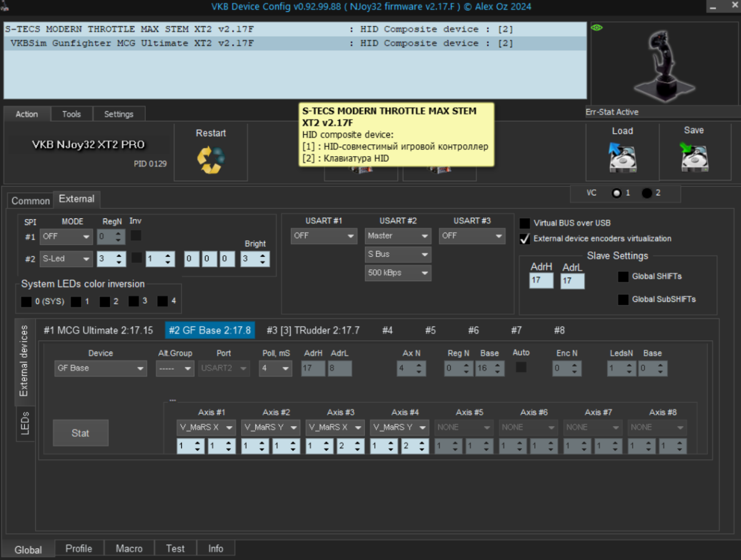Open the Device dropdown showing GF Base

100,368
